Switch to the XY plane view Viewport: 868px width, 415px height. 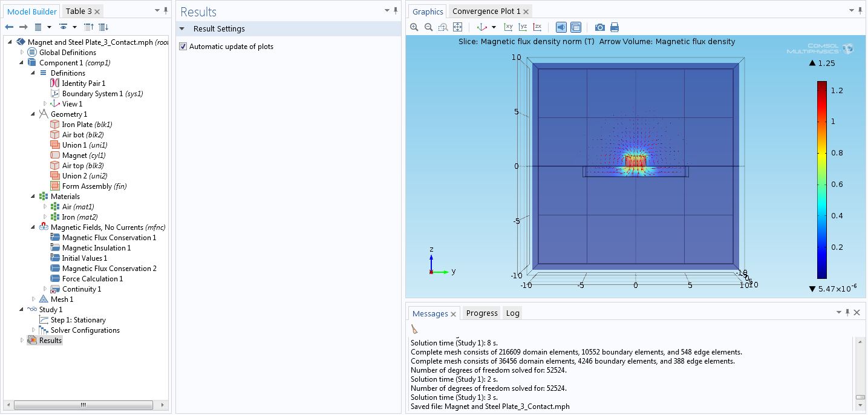tap(508, 27)
